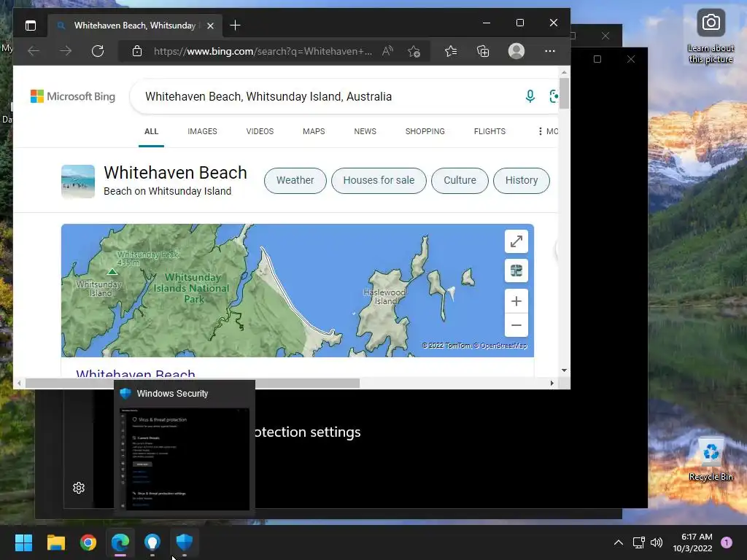Open the clock showing 6:17 AM
The image size is (747, 560).
pyautogui.click(x=692, y=542)
